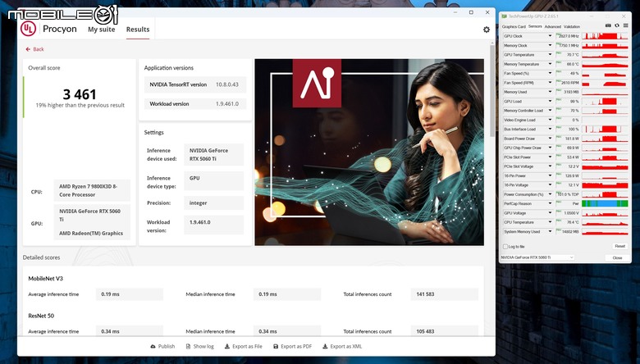Click the UL Procyon logo
Viewport: 640px width, 364px height.
[28, 29]
